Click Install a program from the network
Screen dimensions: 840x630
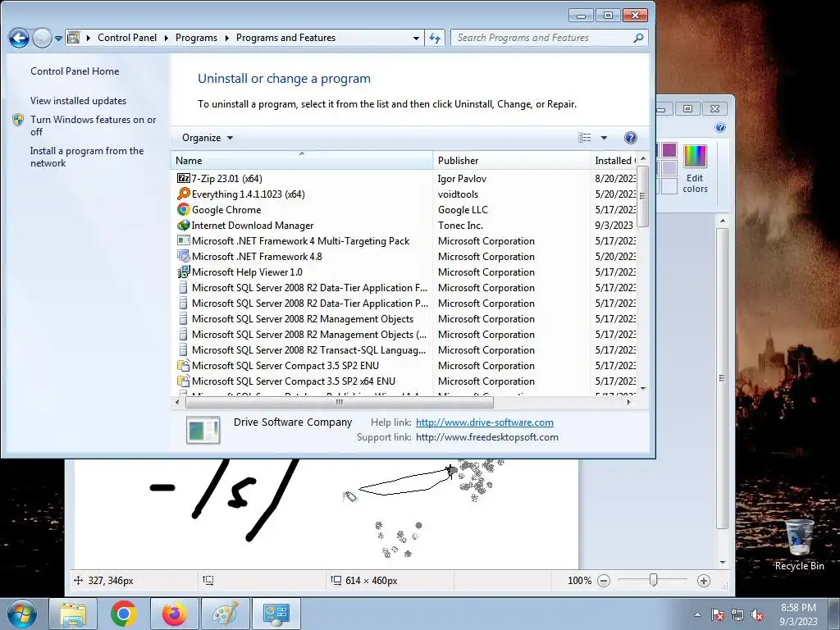coord(87,157)
